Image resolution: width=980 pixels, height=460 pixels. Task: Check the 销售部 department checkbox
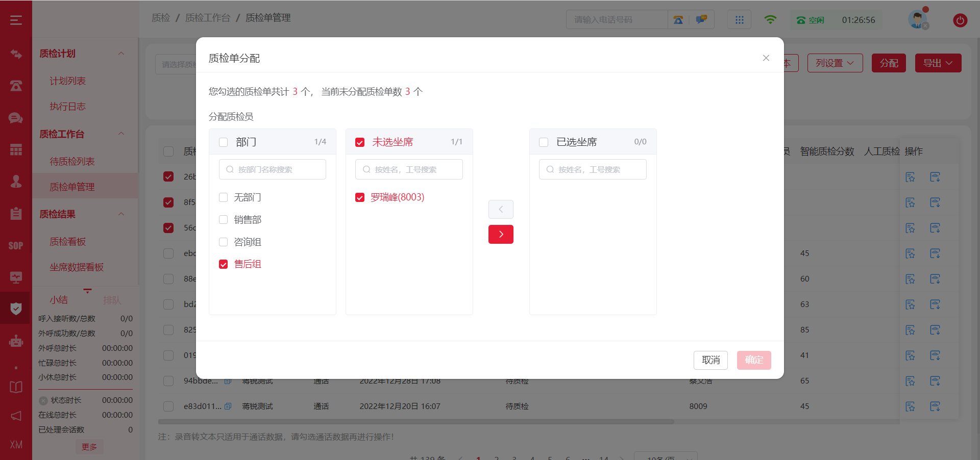pos(224,220)
